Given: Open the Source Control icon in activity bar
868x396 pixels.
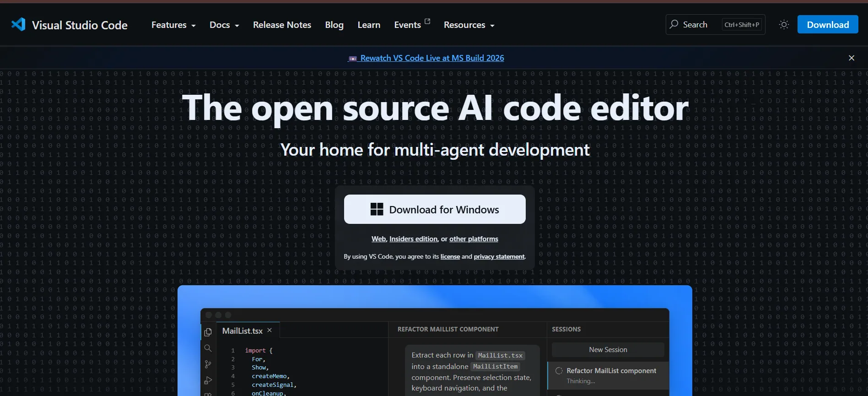Looking at the screenshot, I should coord(208,364).
